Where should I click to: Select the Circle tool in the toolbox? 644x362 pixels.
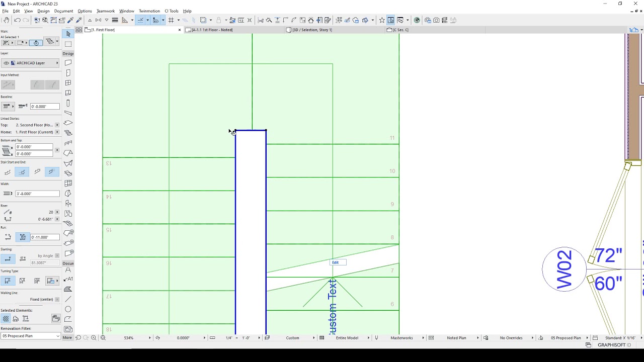pyautogui.click(x=68, y=309)
